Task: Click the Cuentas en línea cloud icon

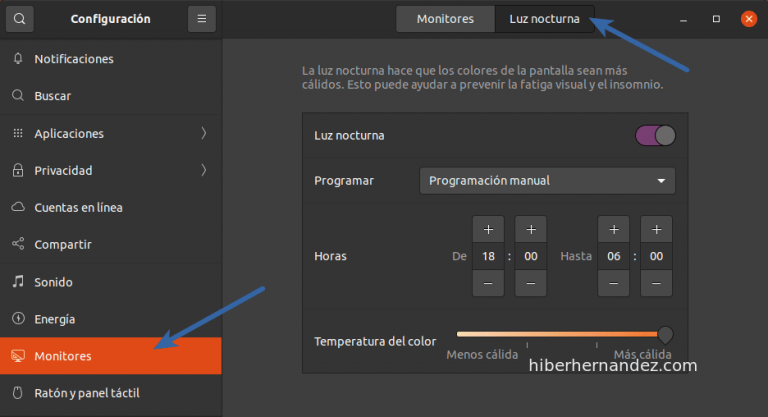Action: [18, 207]
